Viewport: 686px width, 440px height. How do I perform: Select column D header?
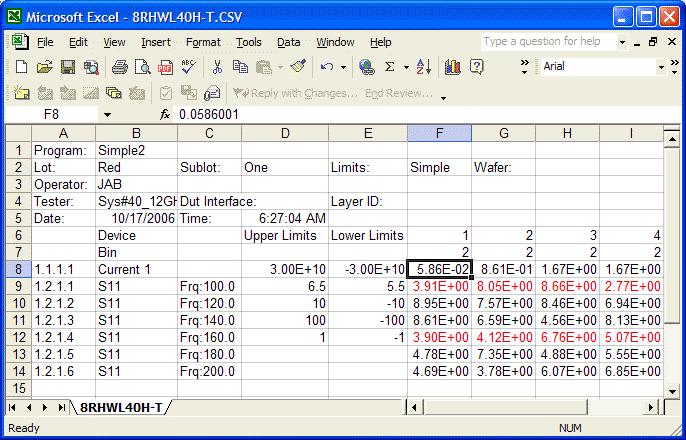285,133
